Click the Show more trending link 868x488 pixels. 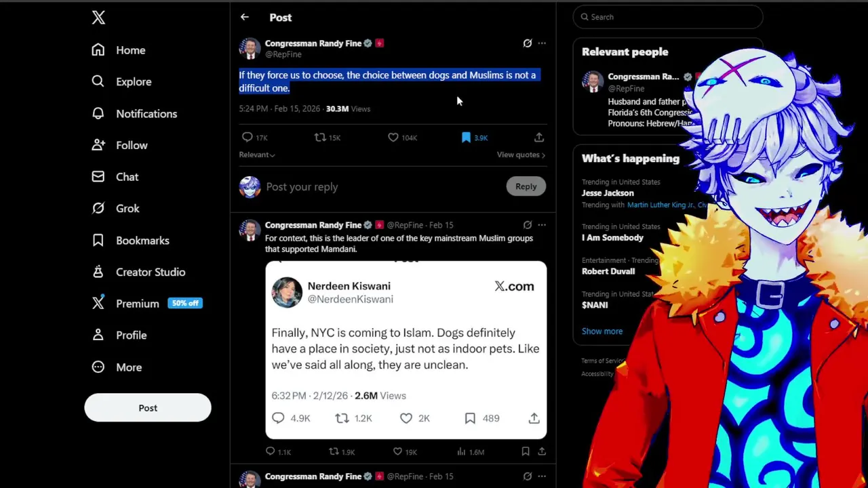point(602,331)
